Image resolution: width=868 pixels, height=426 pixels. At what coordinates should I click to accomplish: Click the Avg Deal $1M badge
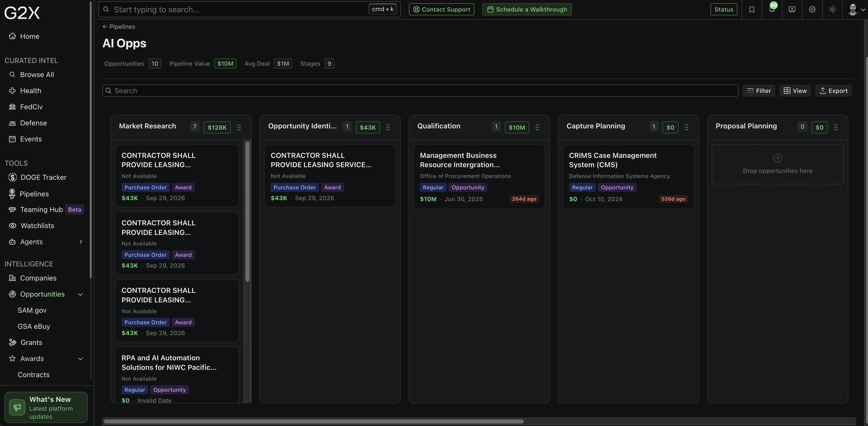tap(283, 64)
